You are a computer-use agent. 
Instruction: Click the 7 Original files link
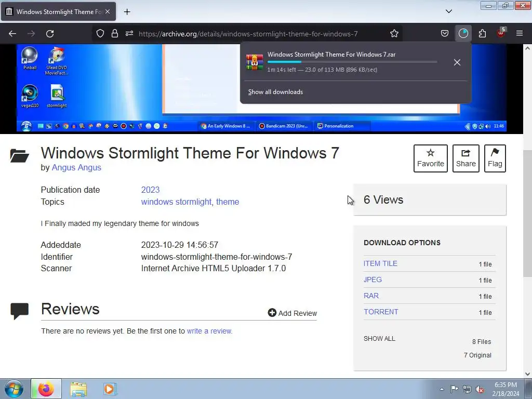tap(477, 355)
